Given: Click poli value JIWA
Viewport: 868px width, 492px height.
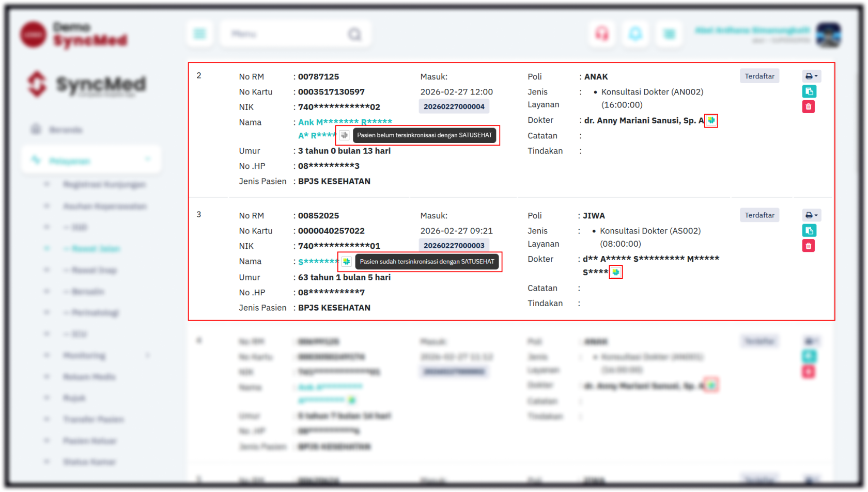Looking at the screenshot, I should click(594, 216).
